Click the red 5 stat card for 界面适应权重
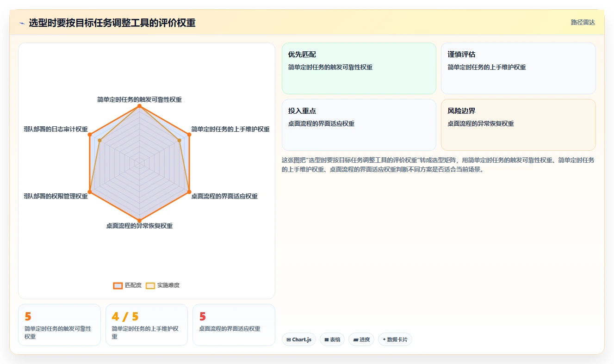The width and height of the screenshot is (614, 364). 234,325
